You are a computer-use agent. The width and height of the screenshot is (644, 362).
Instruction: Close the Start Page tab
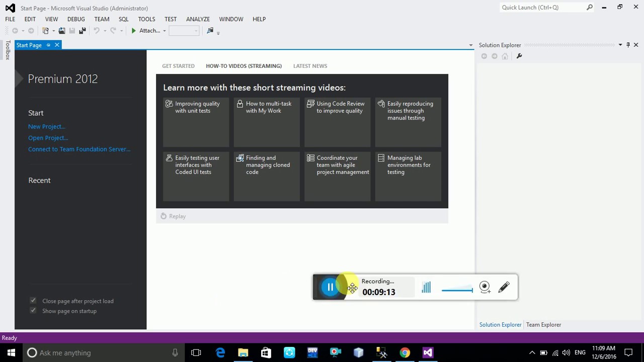point(57,45)
